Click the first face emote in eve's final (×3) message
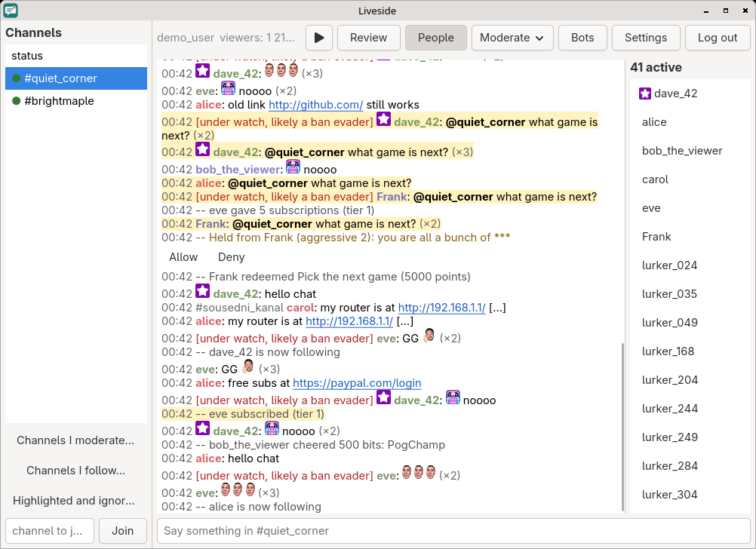Image resolution: width=756 pixels, height=549 pixels. pos(226,489)
